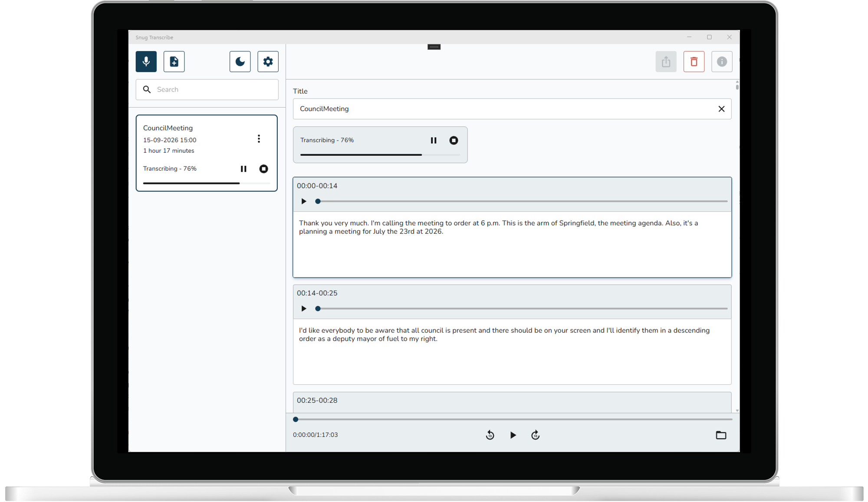Play the 00:00-00:14 segment

pyautogui.click(x=304, y=201)
